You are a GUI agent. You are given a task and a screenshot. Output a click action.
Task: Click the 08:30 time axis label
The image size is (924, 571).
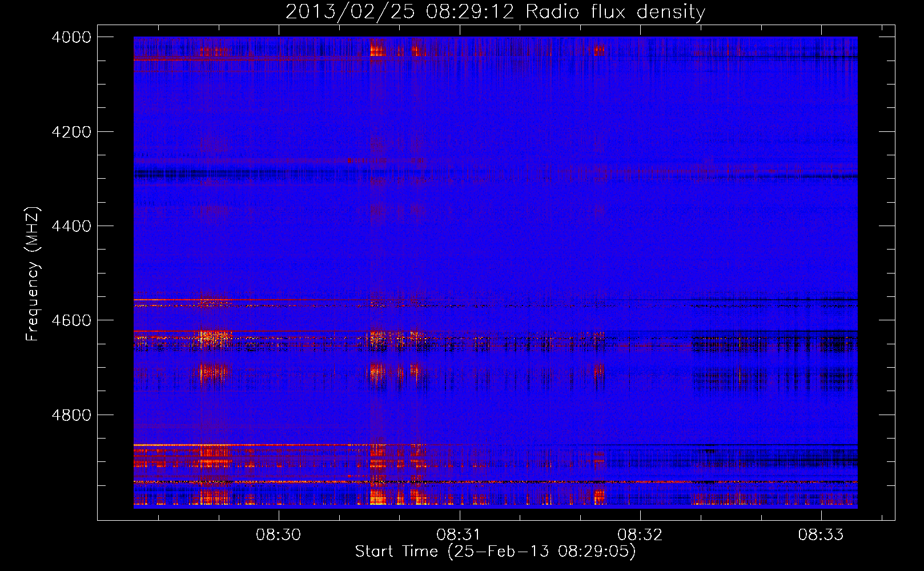278,535
